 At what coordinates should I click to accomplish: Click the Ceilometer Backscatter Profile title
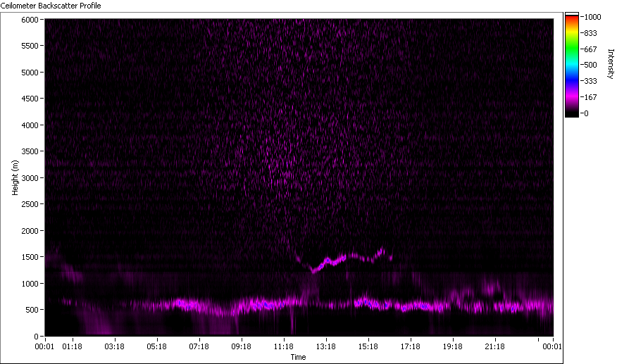click(x=51, y=6)
